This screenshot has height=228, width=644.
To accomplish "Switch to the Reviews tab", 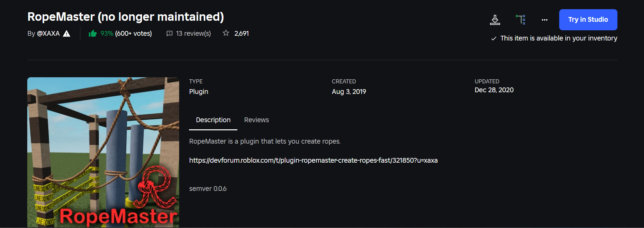I will (x=256, y=120).
